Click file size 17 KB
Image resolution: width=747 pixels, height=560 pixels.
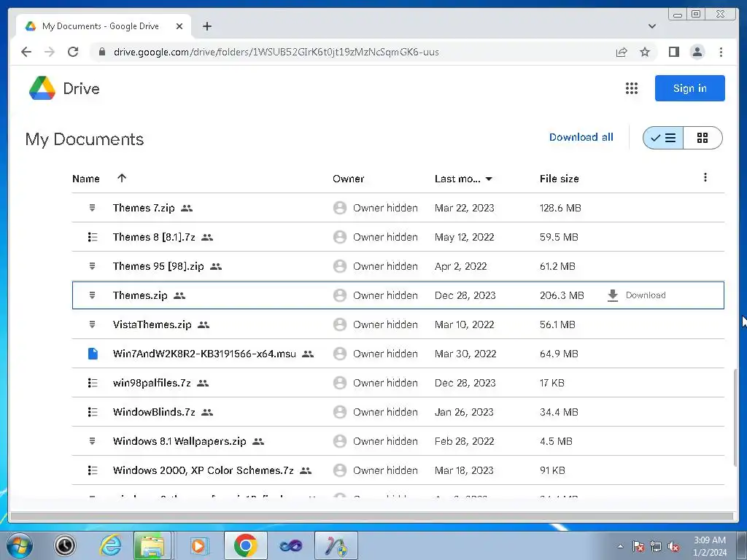[x=551, y=383]
